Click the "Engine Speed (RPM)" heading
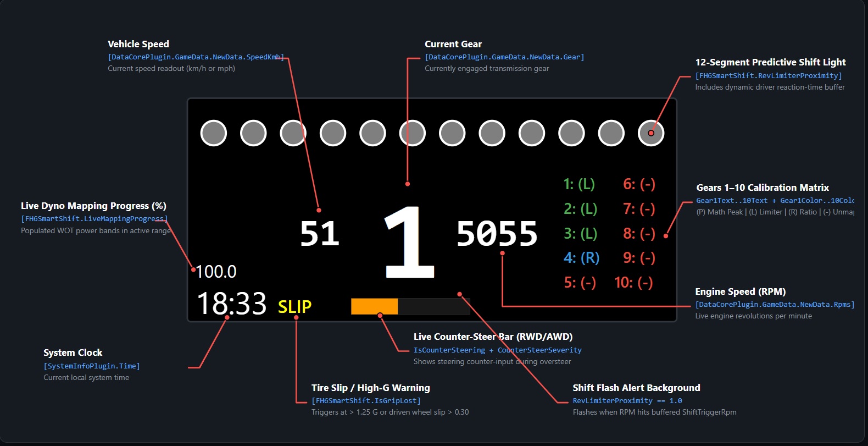Screen dimensions: 868x446 pos(740,291)
